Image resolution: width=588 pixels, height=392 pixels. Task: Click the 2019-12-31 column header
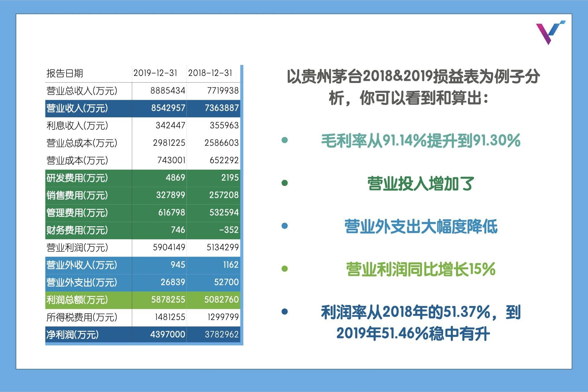156,73
